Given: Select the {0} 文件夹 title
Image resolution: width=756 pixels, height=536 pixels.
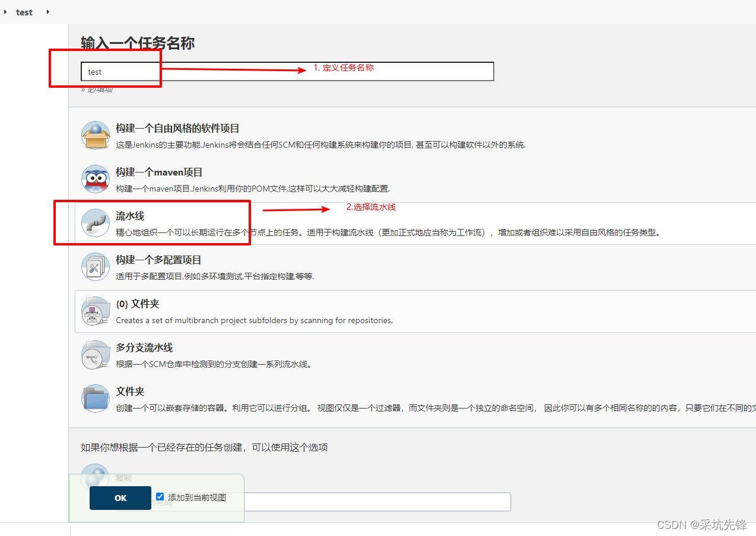Looking at the screenshot, I should tap(138, 304).
